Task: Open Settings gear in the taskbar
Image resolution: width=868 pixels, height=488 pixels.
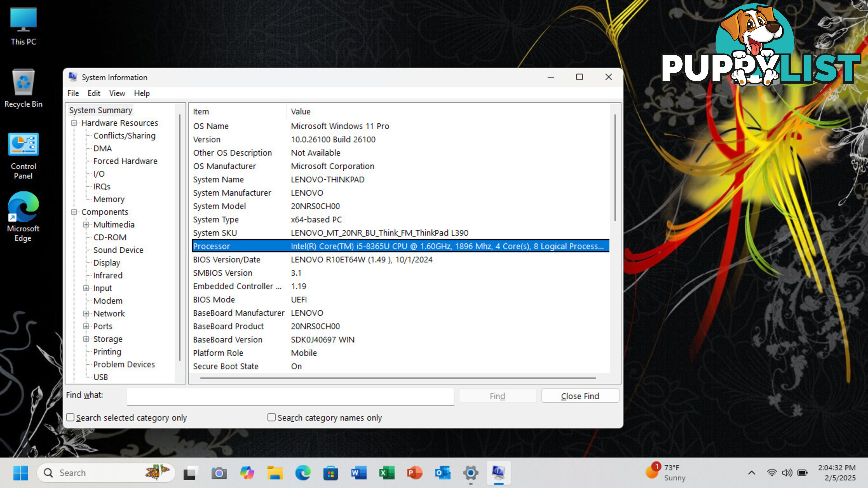Action: click(471, 473)
